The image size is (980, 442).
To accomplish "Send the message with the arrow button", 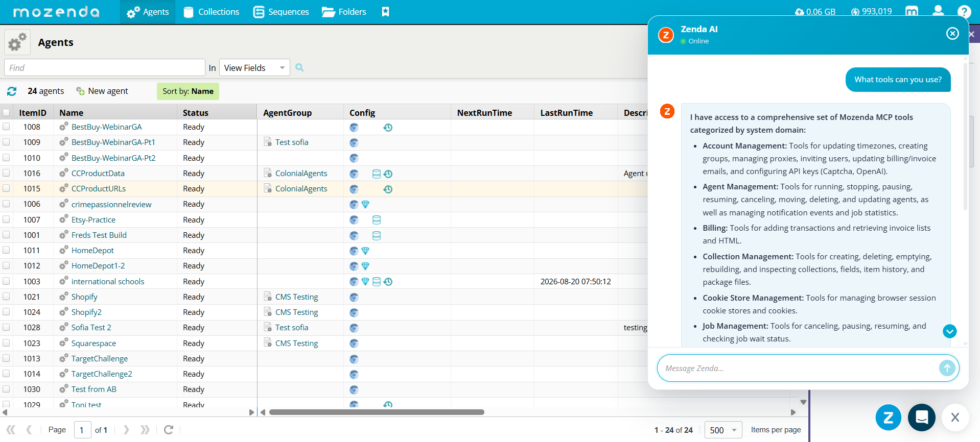I will point(947,368).
